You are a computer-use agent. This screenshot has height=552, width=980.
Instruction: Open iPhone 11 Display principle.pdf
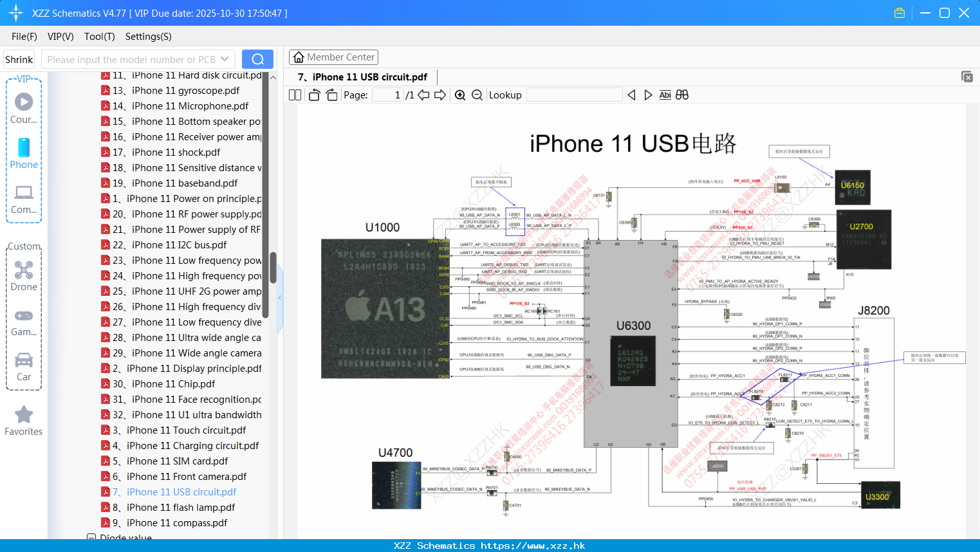pyautogui.click(x=181, y=369)
